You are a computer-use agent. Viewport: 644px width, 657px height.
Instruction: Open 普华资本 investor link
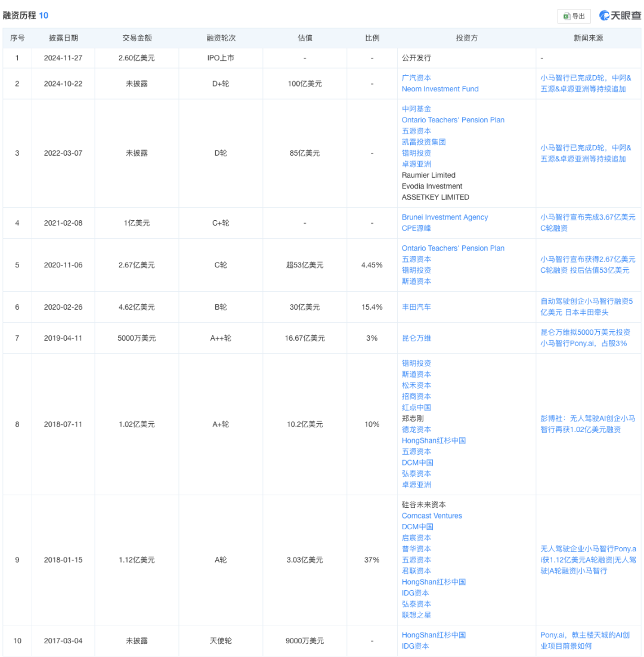(x=416, y=549)
